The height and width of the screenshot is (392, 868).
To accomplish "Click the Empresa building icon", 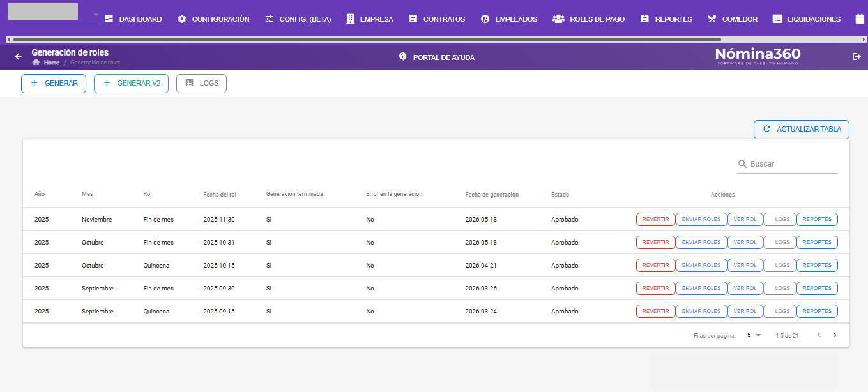I will [x=350, y=19].
